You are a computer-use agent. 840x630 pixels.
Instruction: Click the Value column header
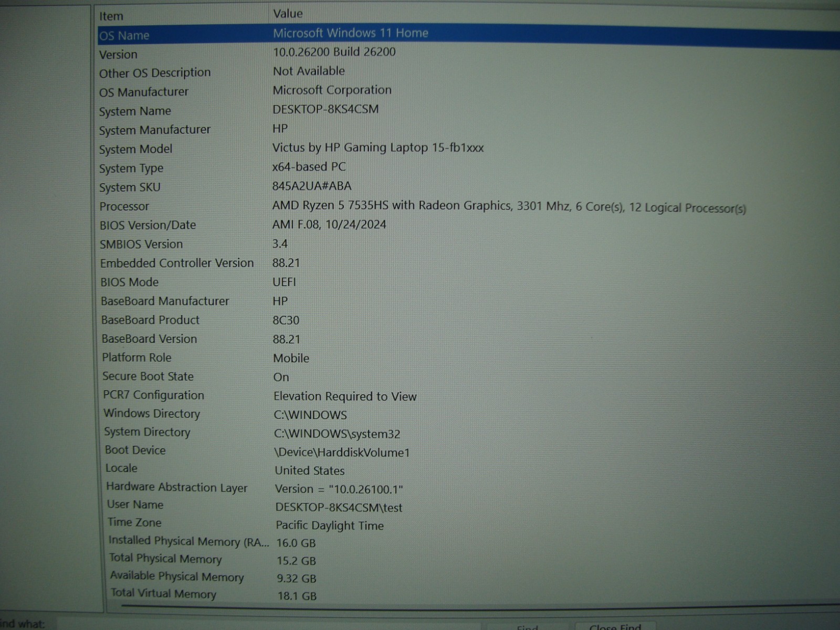[288, 14]
